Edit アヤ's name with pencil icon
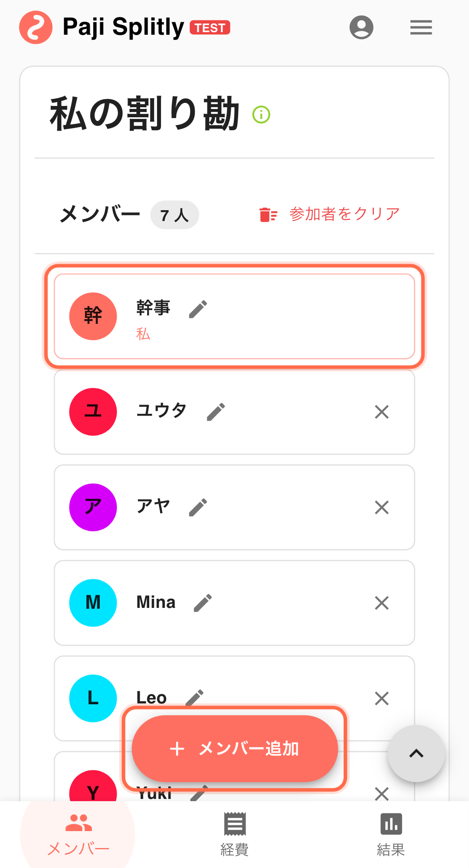 198,507
